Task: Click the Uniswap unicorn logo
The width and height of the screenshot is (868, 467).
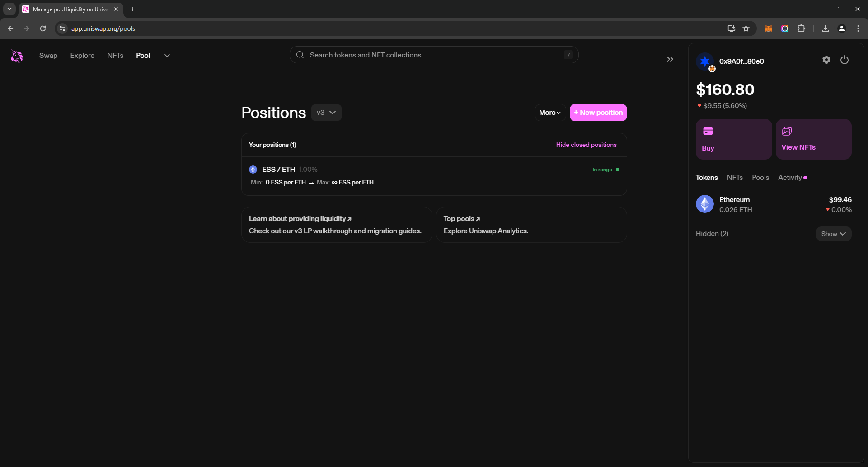Action: pyautogui.click(x=17, y=56)
